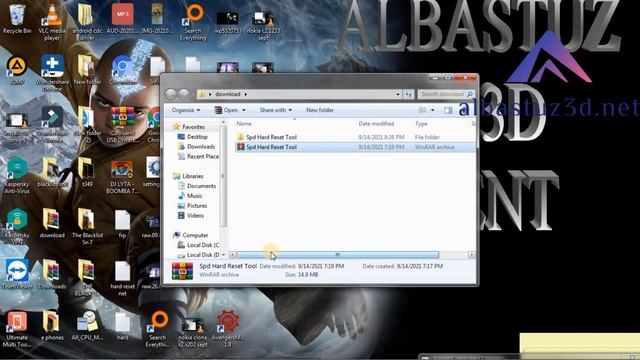Click the change view icon in toolbar
The image size is (640, 360).
[422, 110]
